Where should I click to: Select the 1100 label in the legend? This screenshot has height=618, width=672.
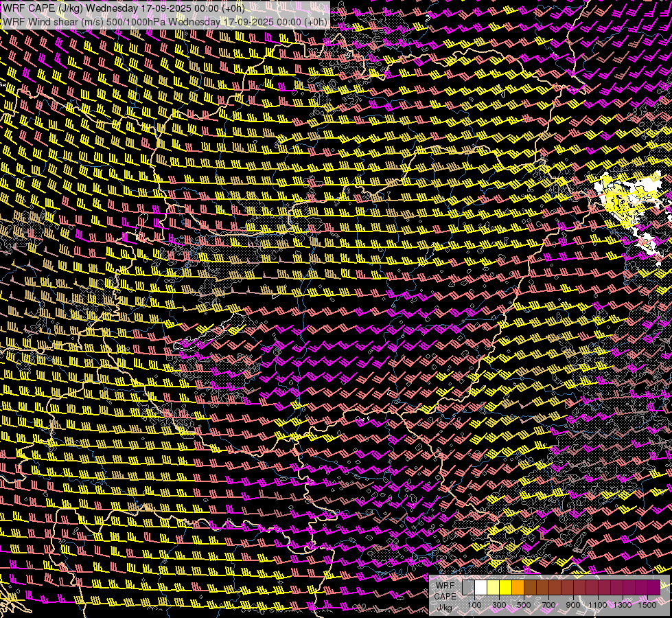598,605
